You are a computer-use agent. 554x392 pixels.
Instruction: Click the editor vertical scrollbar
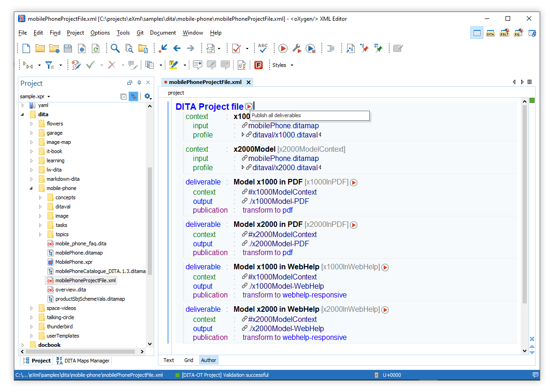524,204
